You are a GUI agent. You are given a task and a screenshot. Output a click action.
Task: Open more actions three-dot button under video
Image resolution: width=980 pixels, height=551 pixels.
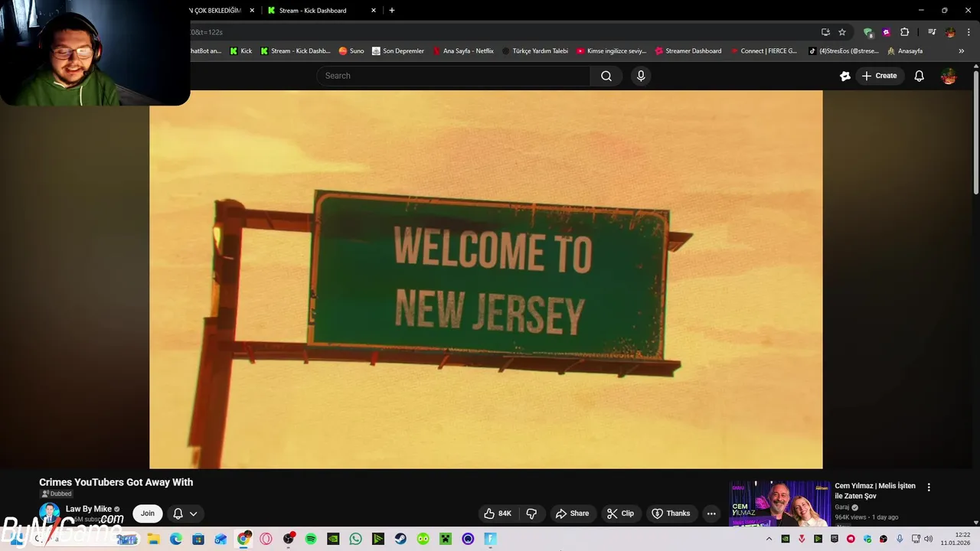[x=711, y=514]
